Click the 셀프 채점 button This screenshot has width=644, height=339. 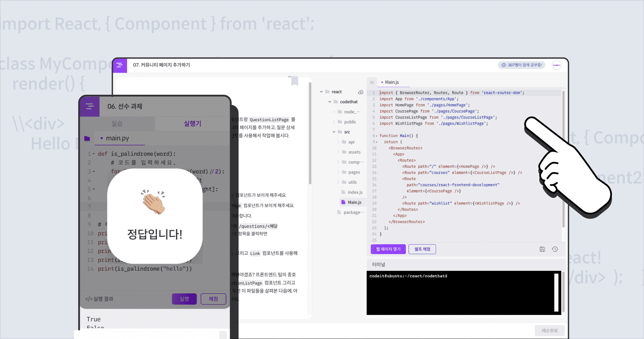[x=422, y=249]
